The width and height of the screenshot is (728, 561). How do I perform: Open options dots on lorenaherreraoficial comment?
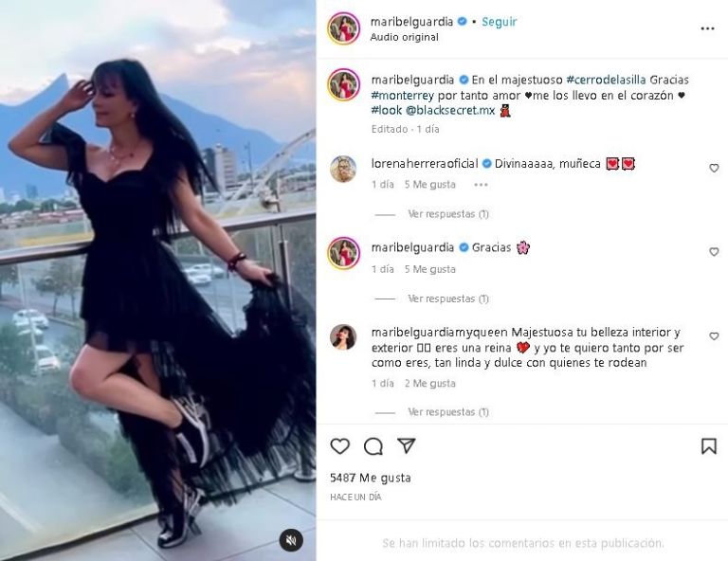tap(481, 185)
